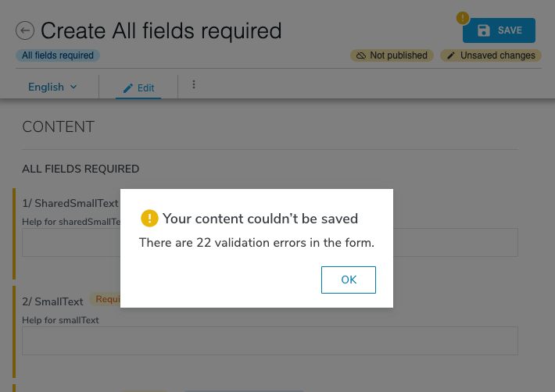Focus the SharedSmallText input field
The height and width of the screenshot is (392, 555).
pos(71,243)
